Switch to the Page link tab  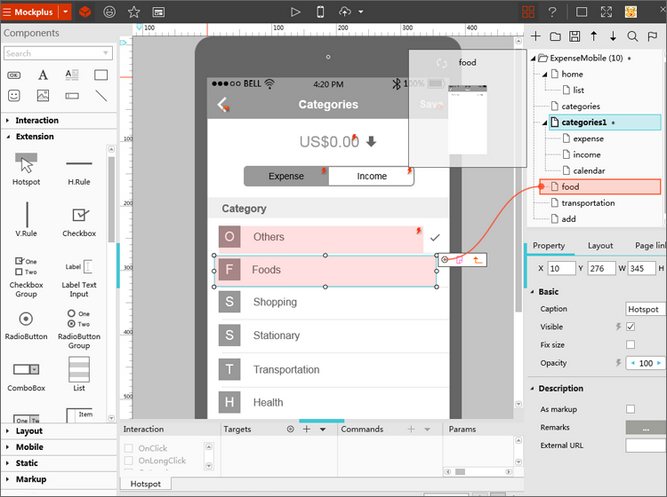point(650,246)
